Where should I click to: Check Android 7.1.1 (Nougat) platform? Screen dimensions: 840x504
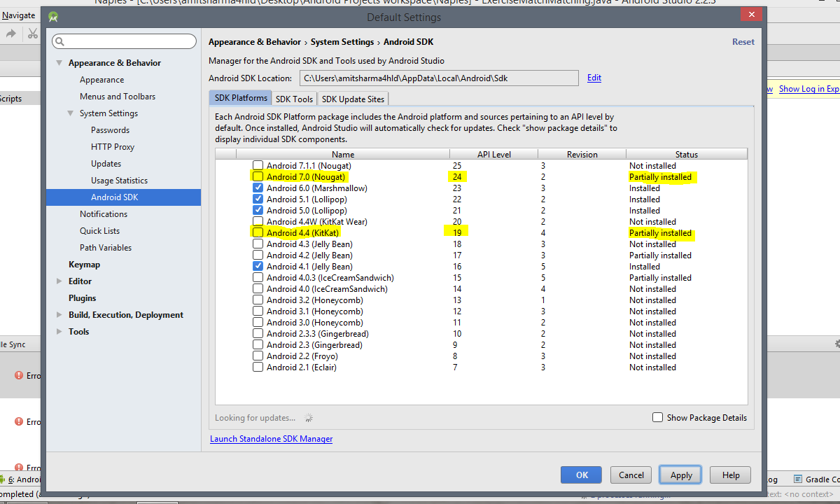tap(258, 166)
